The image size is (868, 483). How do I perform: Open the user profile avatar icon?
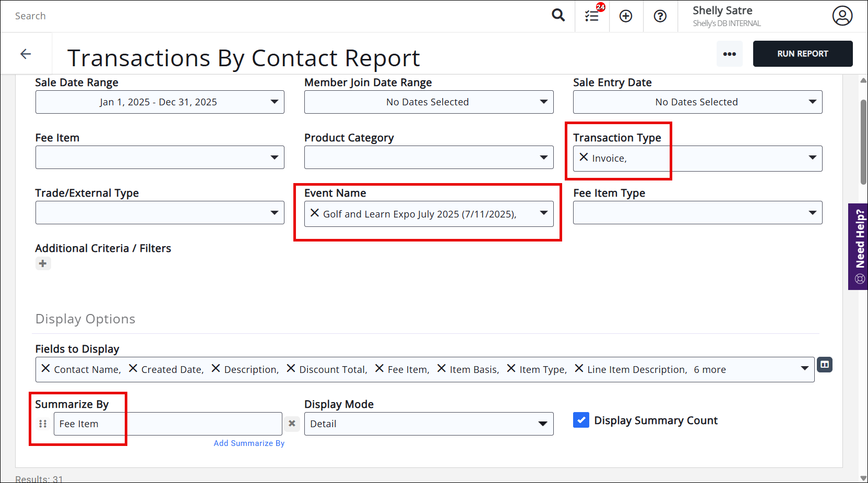pyautogui.click(x=842, y=16)
